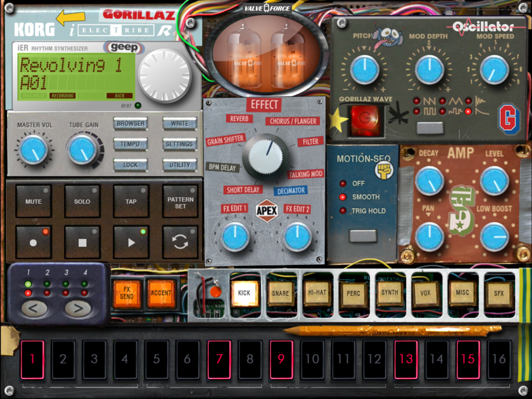Select the next step page arrow

(78, 309)
